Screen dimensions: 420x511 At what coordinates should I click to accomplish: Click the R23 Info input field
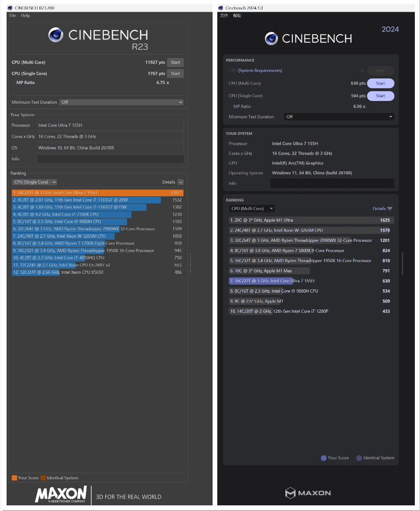click(110, 159)
